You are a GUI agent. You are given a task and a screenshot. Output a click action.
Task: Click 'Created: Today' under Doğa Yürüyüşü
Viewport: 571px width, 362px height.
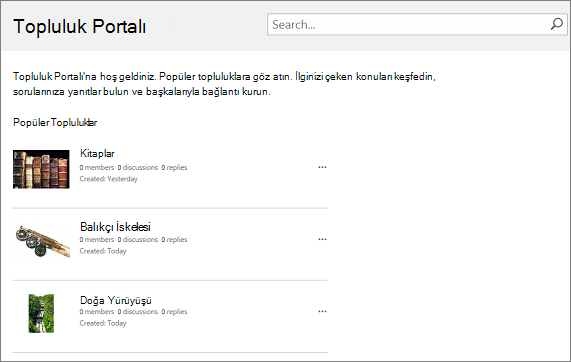click(103, 323)
